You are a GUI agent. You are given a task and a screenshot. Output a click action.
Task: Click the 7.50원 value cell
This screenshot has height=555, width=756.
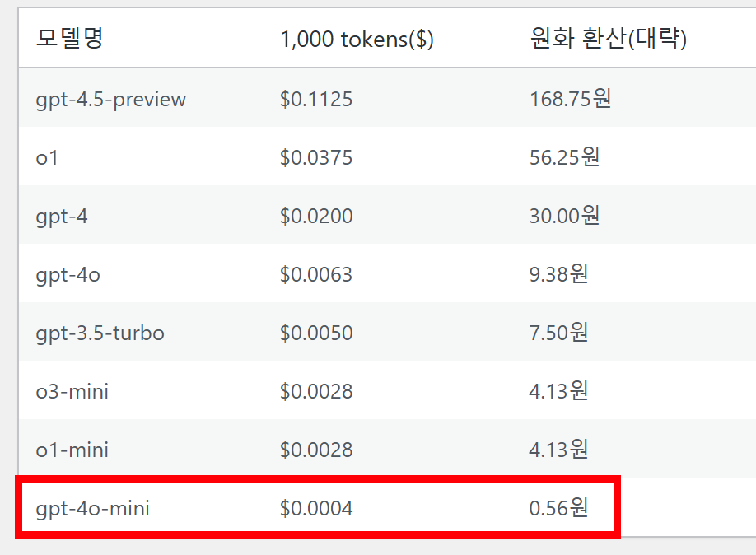pos(559,332)
